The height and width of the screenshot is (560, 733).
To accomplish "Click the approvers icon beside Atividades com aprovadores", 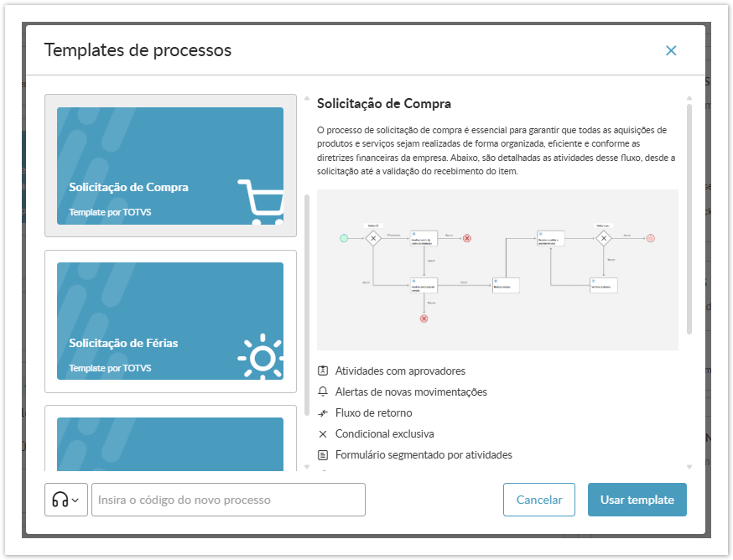I will [x=323, y=371].
